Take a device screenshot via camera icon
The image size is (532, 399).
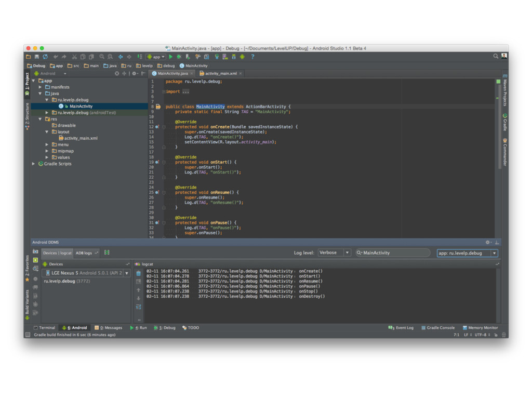35,251
